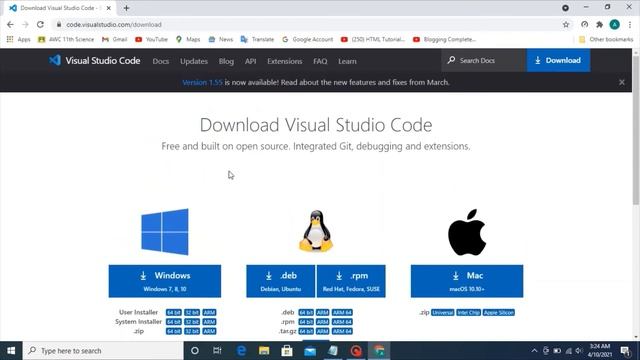Viewport: 640px width, 360px height.
Task: Select Linux .rpm 64 bit
Action: click(x=306, y=322)
